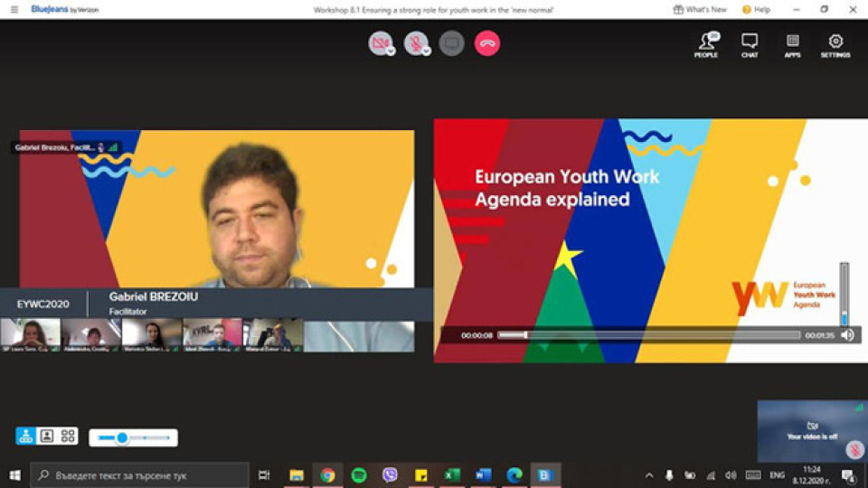868x488 pixels.
Task: Open the Help link
Action: 756,9
